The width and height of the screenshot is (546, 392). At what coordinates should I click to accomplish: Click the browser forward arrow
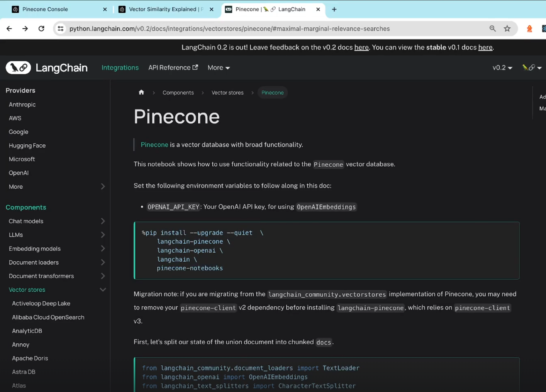pyautogui.click(x=25, y=29)
